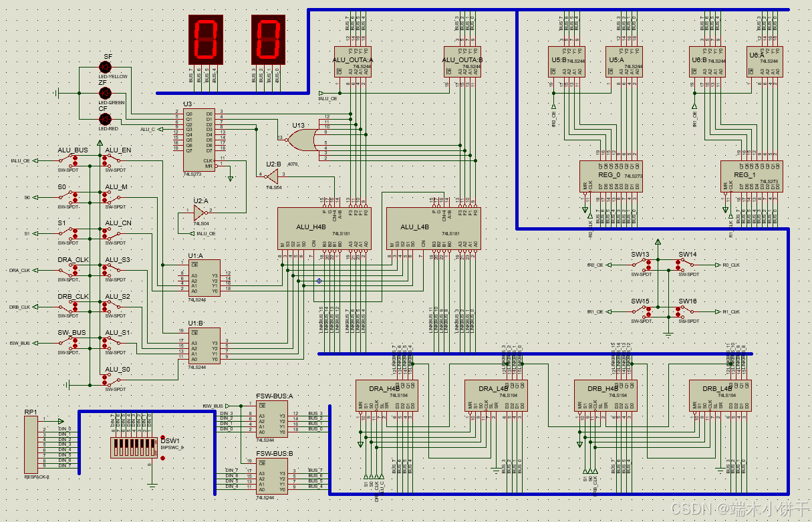
Task: Select the CF red LED
Action: pos(105,119)
